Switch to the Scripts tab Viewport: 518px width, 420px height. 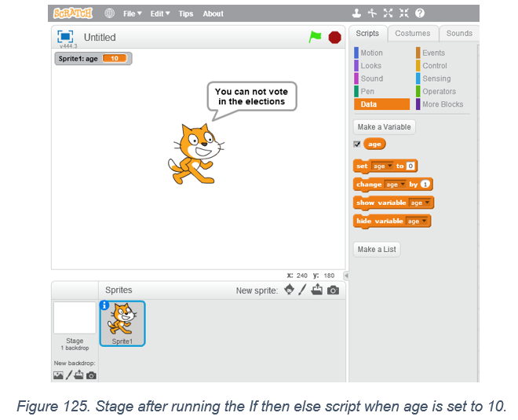pyautogui.click(x=367, y=34)
